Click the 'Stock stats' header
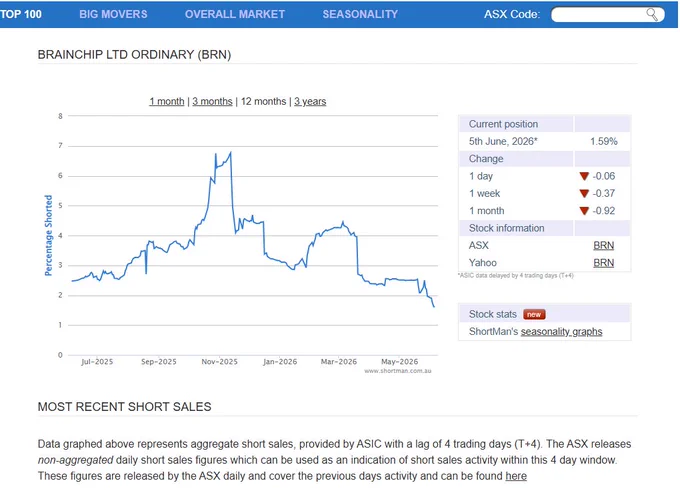 point(493,314)
